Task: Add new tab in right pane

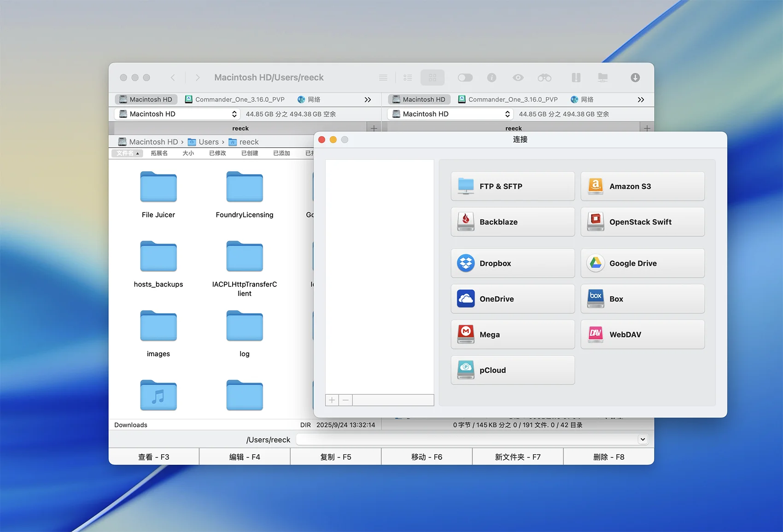Action: pyautogui.click(x=647, y=128)
